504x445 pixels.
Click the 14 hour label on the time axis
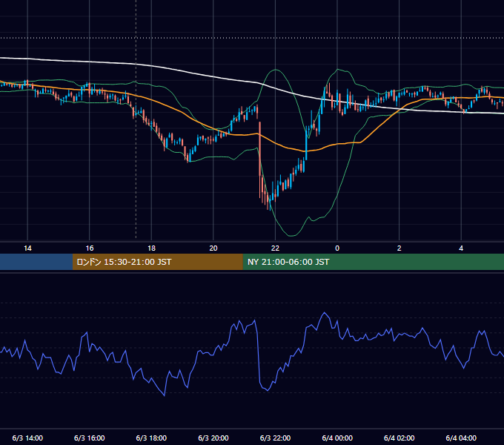[x=27, y=248]
